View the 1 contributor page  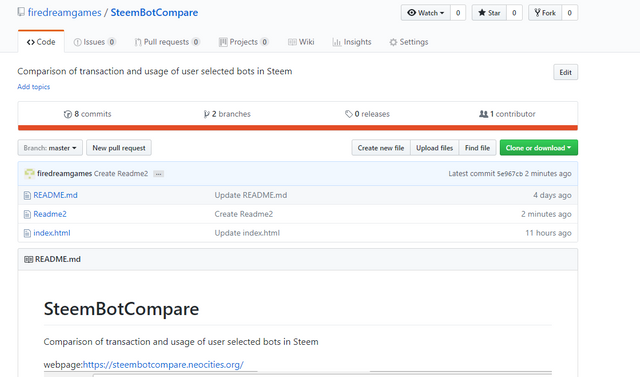[507, 114]
